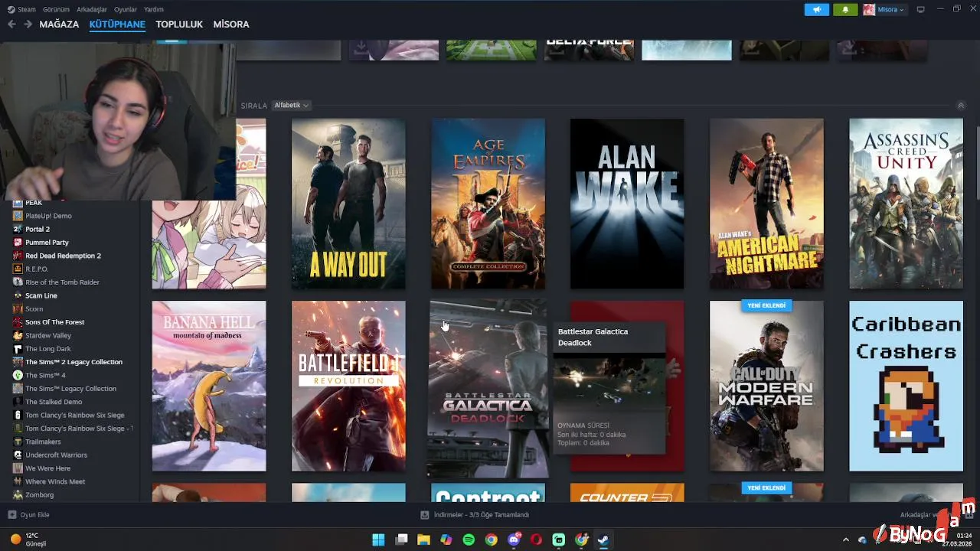Go back with the left arrow button
The height and width of the screenshot is (551, 980).
tap(11, 24)
